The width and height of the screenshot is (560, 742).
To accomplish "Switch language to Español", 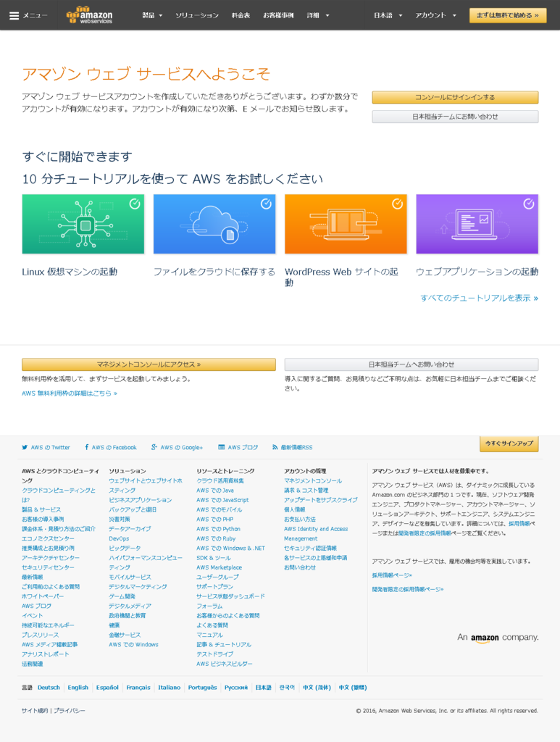I will click(107, 688).
